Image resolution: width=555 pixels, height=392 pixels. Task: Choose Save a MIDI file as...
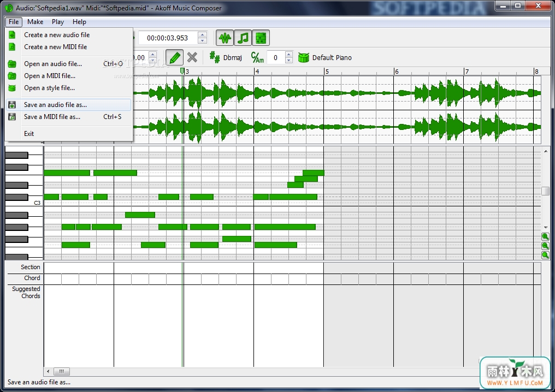point(69,117)
